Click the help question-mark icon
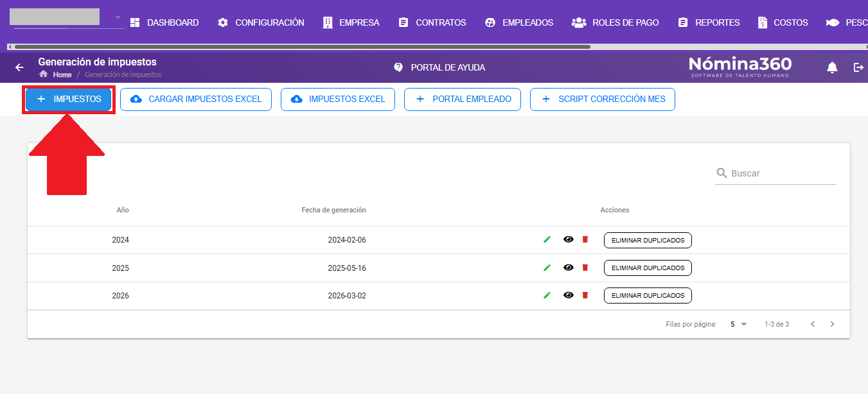This screenshot has width=868, height=394. 398,67
